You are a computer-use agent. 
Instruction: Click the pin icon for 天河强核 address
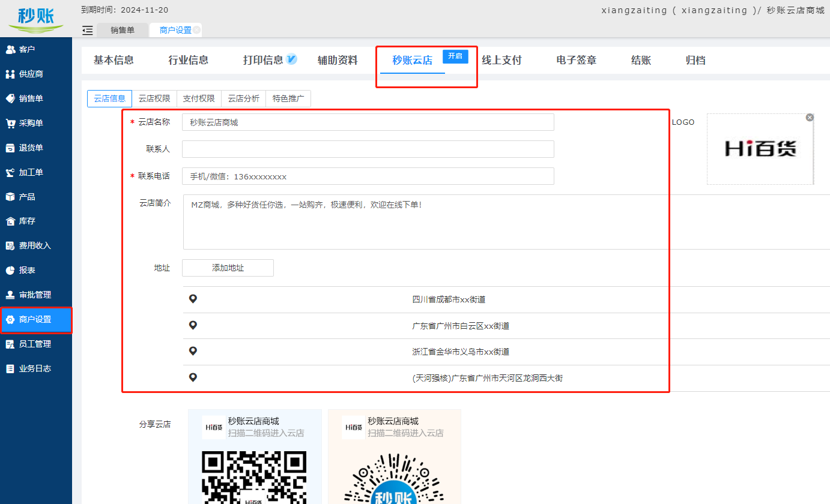point(193,377)
